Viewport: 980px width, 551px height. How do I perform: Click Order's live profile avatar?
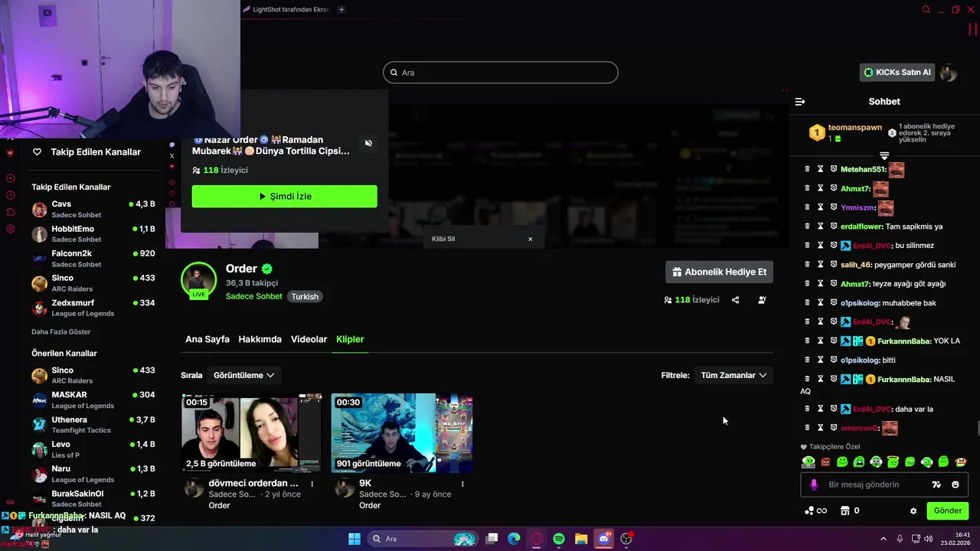198,279
